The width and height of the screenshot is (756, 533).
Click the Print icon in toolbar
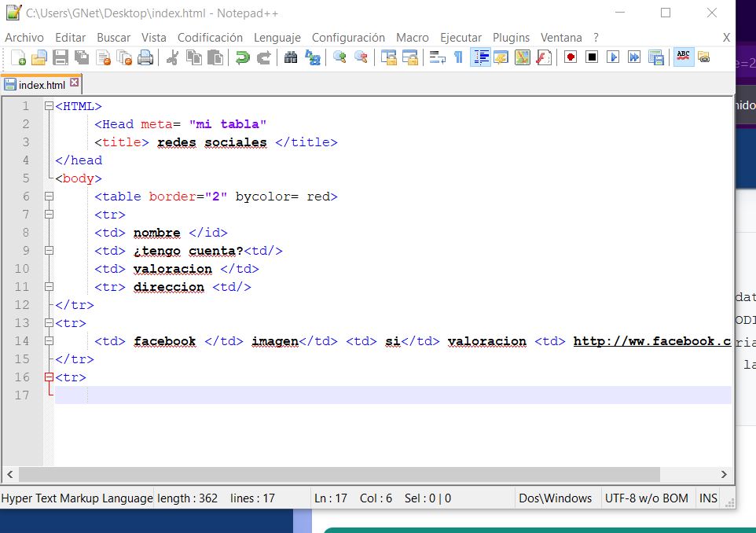tap(145, 57)
